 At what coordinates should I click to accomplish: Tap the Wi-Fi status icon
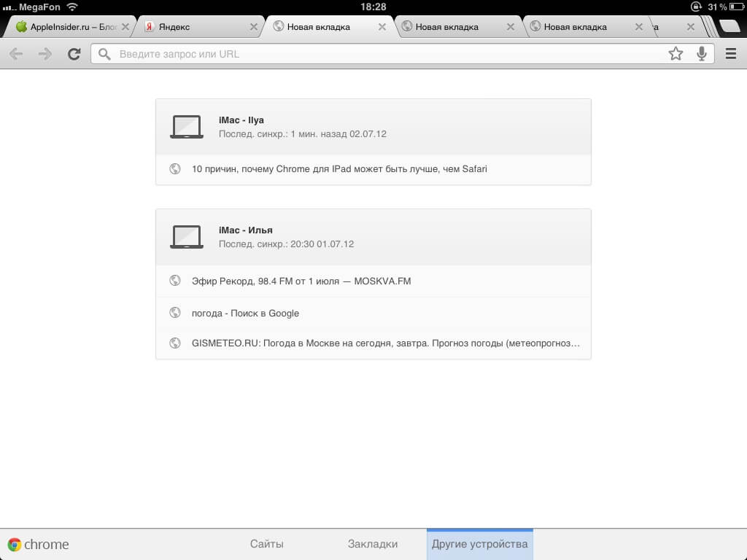pyautogui.click(x=72, y=6)
